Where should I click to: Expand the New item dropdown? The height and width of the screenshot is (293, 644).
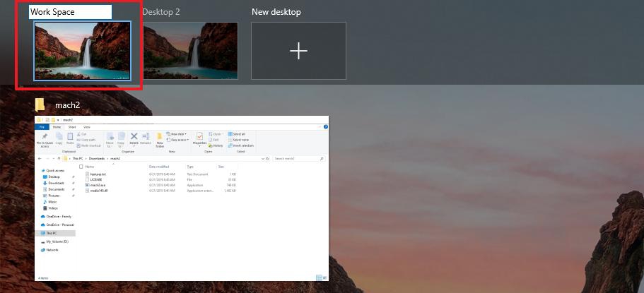coord(177,133)
